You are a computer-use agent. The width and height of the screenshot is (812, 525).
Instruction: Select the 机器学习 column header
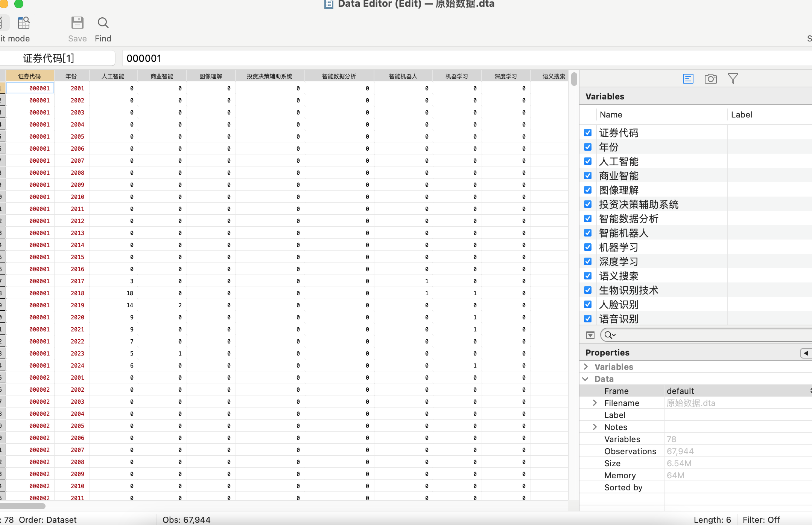coord(456,76)
